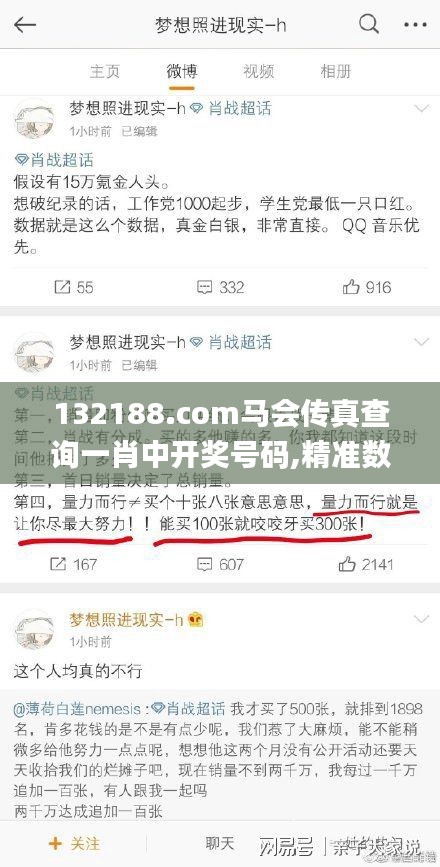Switch to the 主页 tab
The width and height of the screenshot is (440, 867).
[x=104, y=71]
